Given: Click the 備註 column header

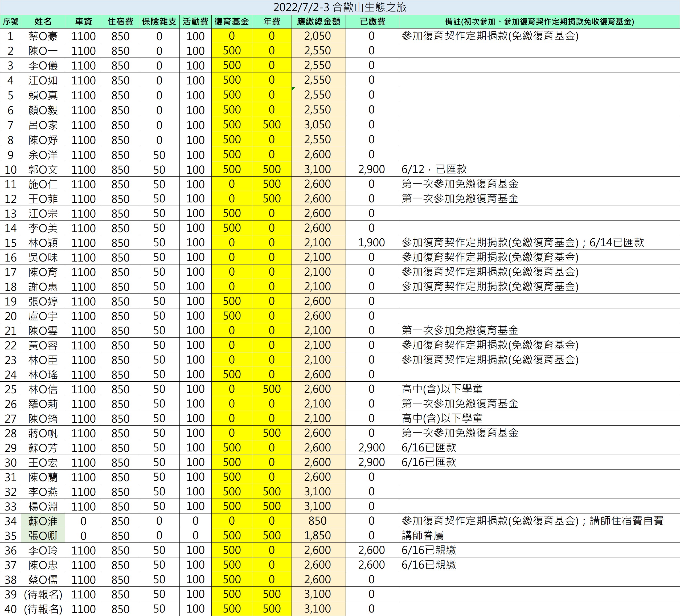Looking at the screenshot, I should (540, 22).
